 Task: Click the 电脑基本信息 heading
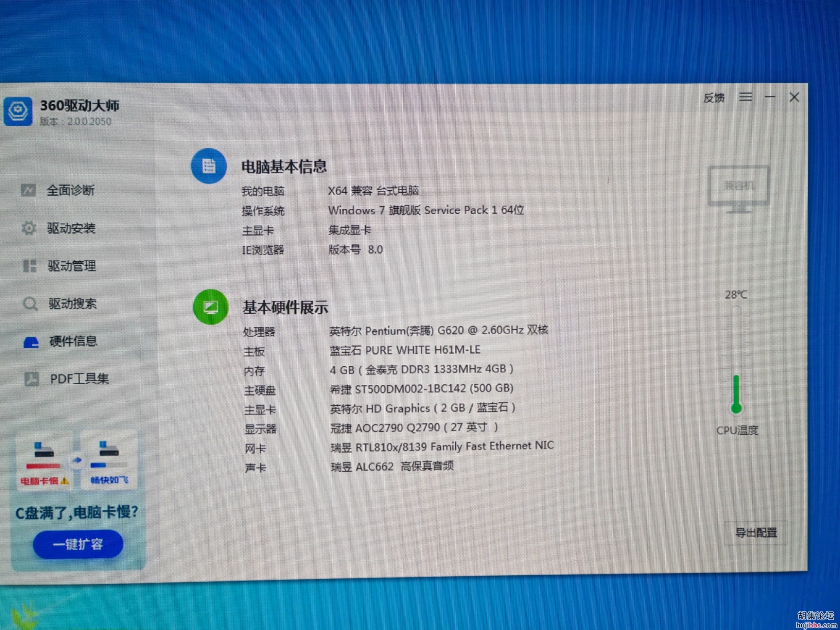point(284,167)
